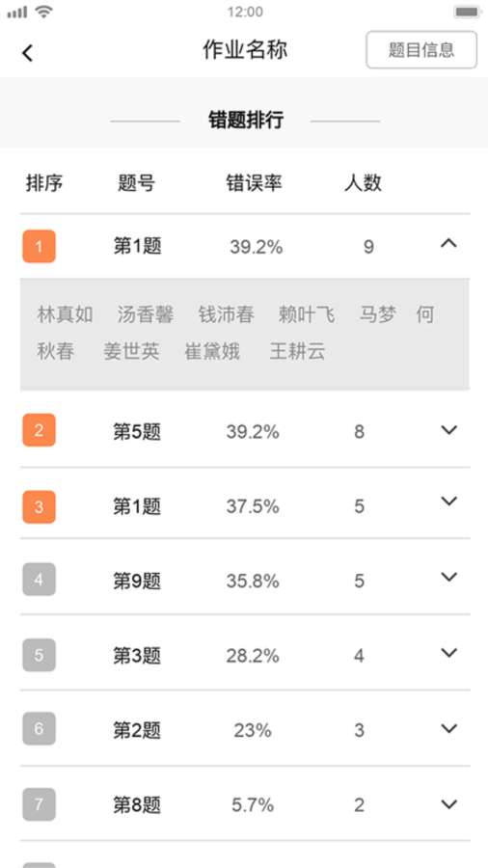488x868 pixels.
Task: Sort by 人数 column header
Action: (x=363, y=183)
